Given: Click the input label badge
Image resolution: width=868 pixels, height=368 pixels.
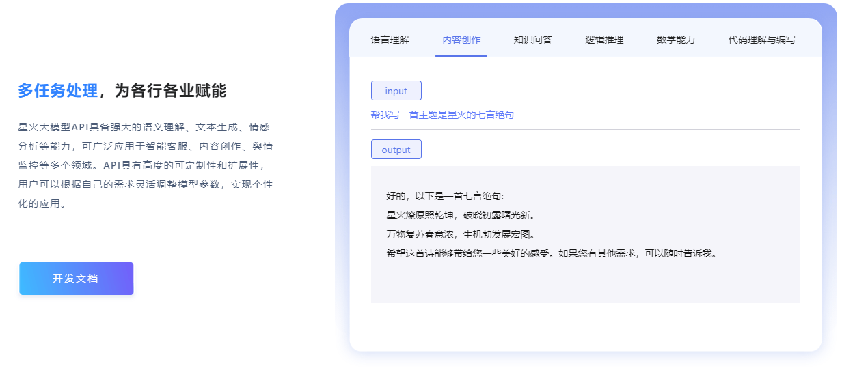Looking at the screenshot, I should coord(396,91).
